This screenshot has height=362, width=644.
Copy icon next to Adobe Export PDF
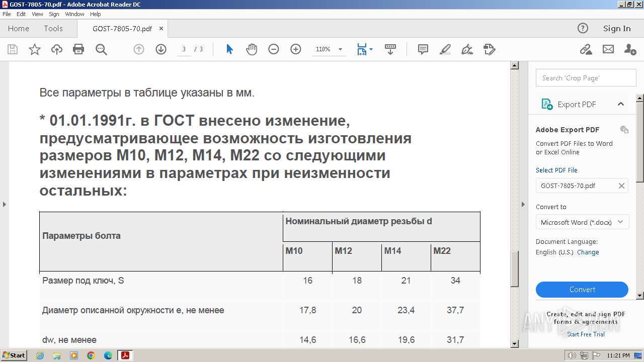pos(624,130)
